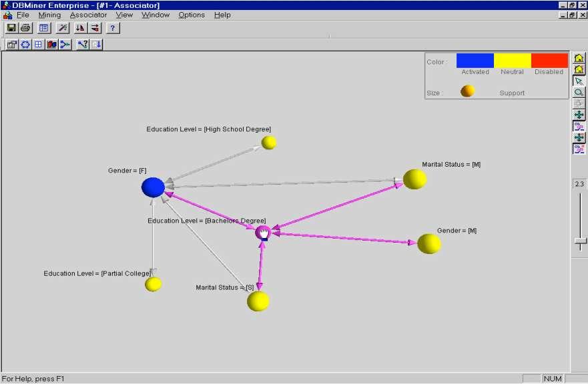This screenshot has height=384, width=588.
Task: Click the yellow Neutral color swatch
Action: point(513,60)
